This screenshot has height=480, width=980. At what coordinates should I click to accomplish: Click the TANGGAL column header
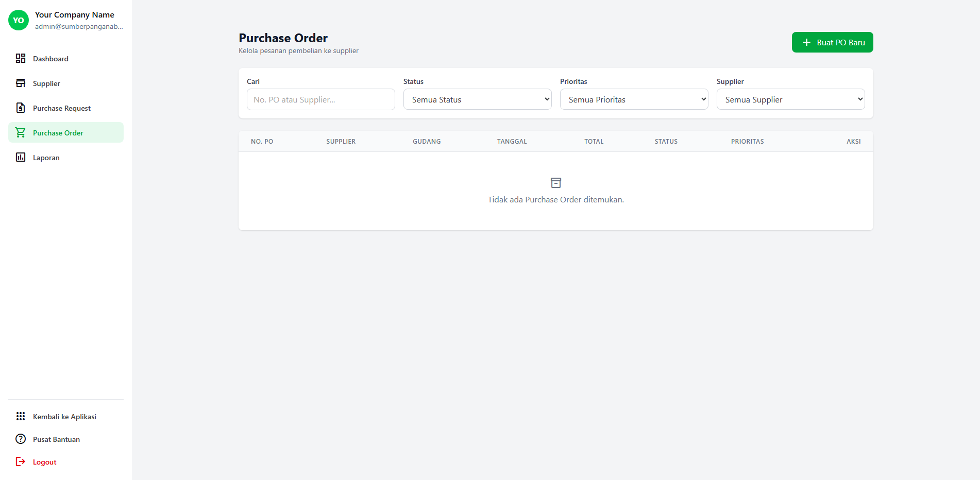click(x=512, y=141)
